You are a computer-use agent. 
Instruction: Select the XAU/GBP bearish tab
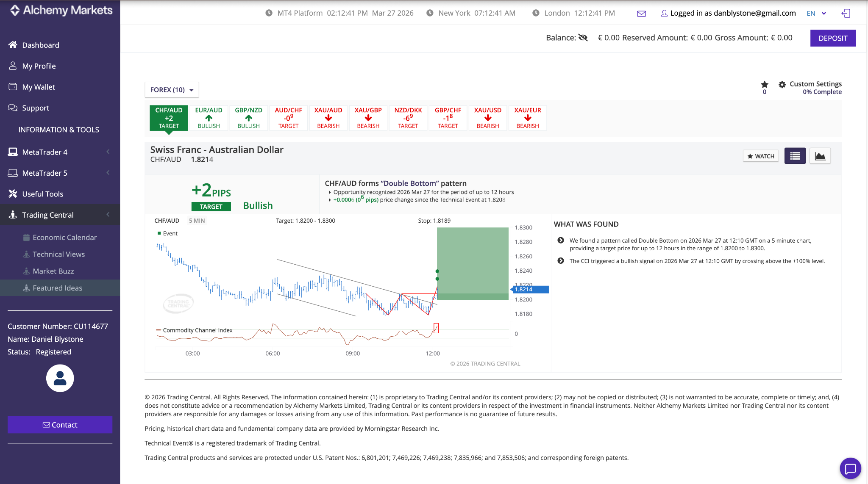368,118
